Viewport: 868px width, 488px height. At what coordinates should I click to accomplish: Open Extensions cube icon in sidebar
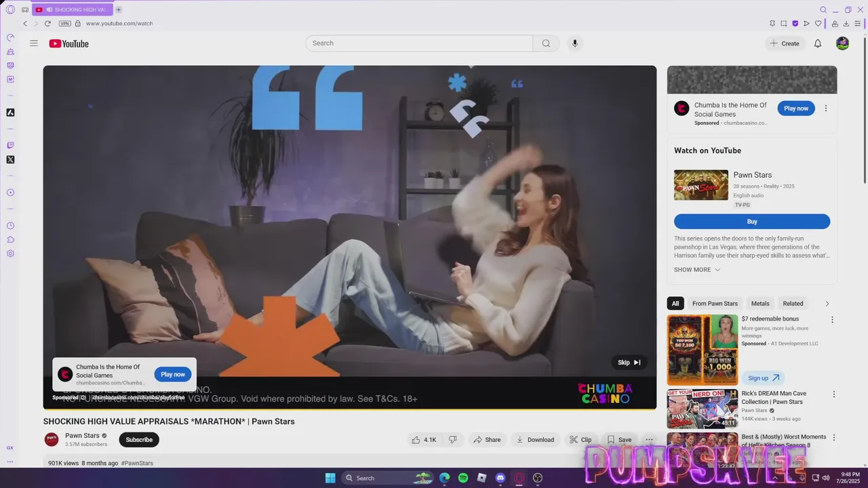[10, 239]
